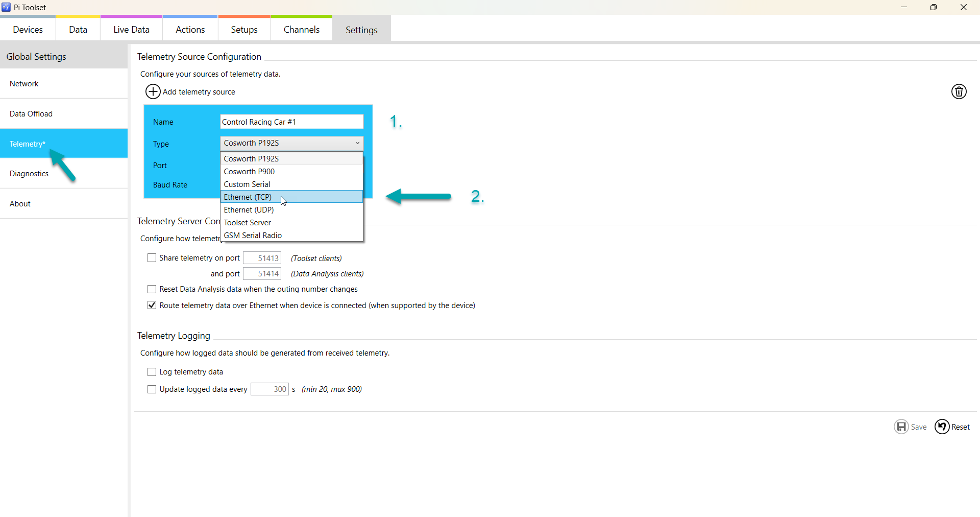Open the Data tab
This screenshot has width=980, height=517.
click(x=78, y=30)
